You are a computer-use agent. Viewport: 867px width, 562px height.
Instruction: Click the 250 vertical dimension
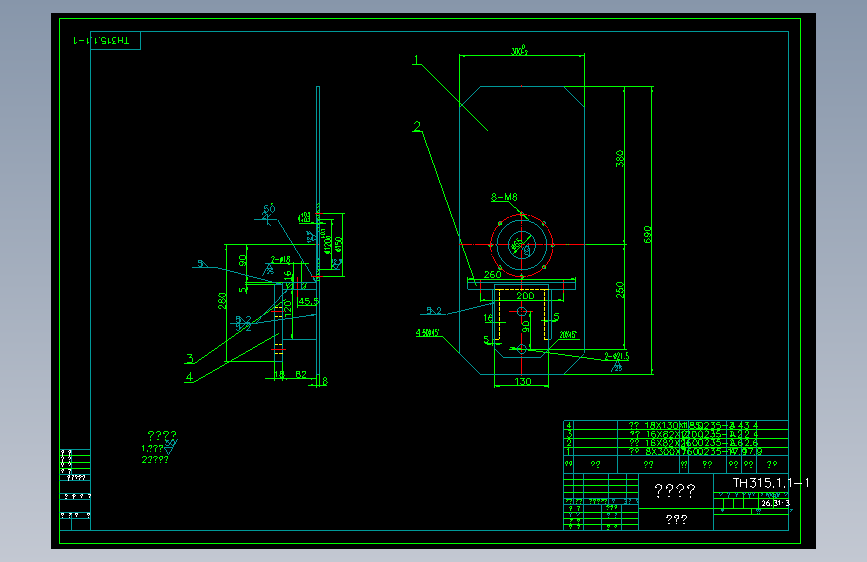(x=619, y=290)
